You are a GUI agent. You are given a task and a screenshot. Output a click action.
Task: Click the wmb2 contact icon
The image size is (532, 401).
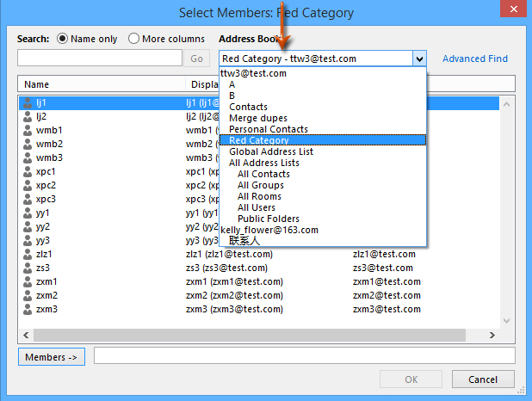(28, 145)
